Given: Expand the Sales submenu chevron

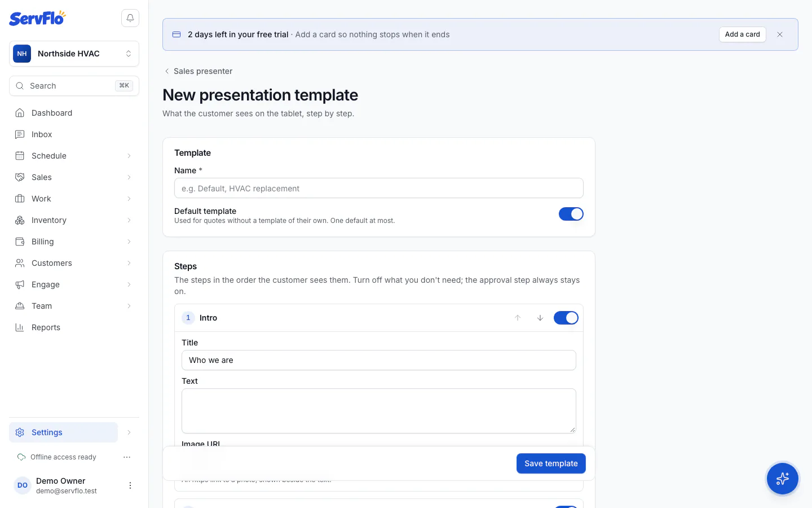Looking at the screenshot, I should pos(129,177).
